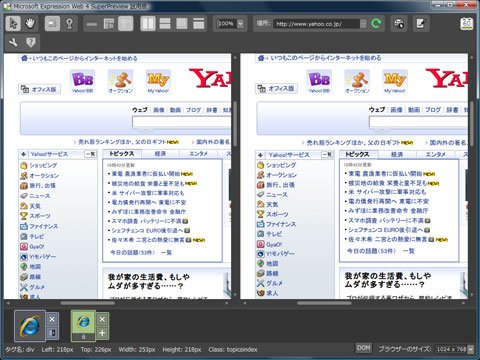
Task: Open the URL history dropdown arrow
Action: [x=363, y=24]
